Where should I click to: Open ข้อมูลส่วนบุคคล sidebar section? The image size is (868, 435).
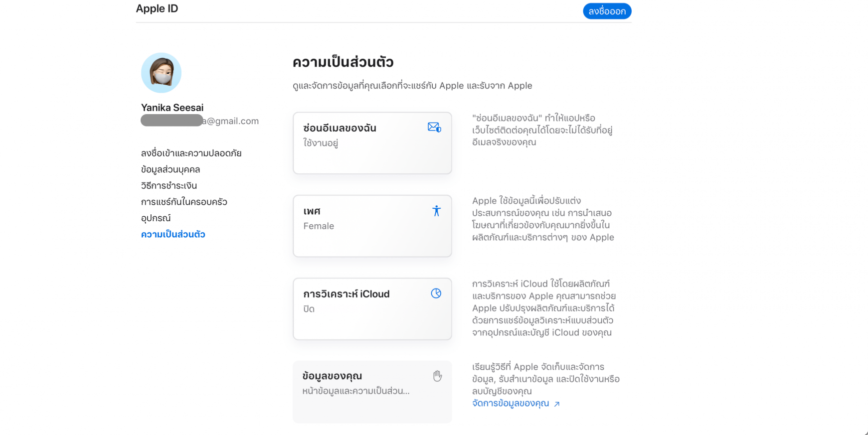[x=171, y=169]
